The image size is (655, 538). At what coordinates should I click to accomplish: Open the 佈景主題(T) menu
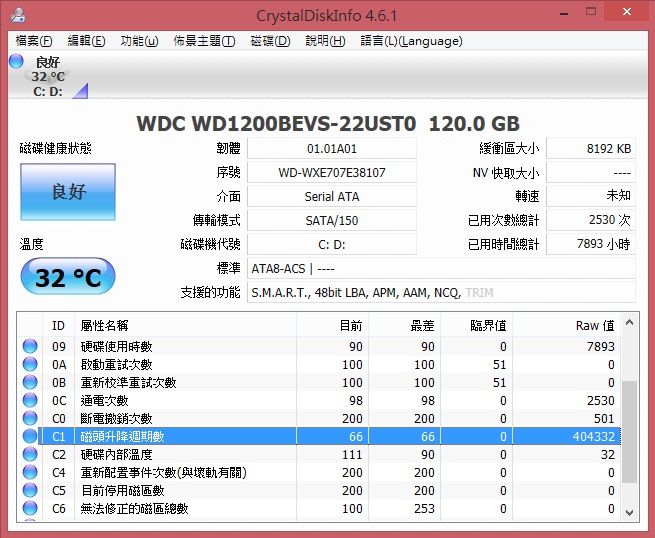[x=204, y=41]
